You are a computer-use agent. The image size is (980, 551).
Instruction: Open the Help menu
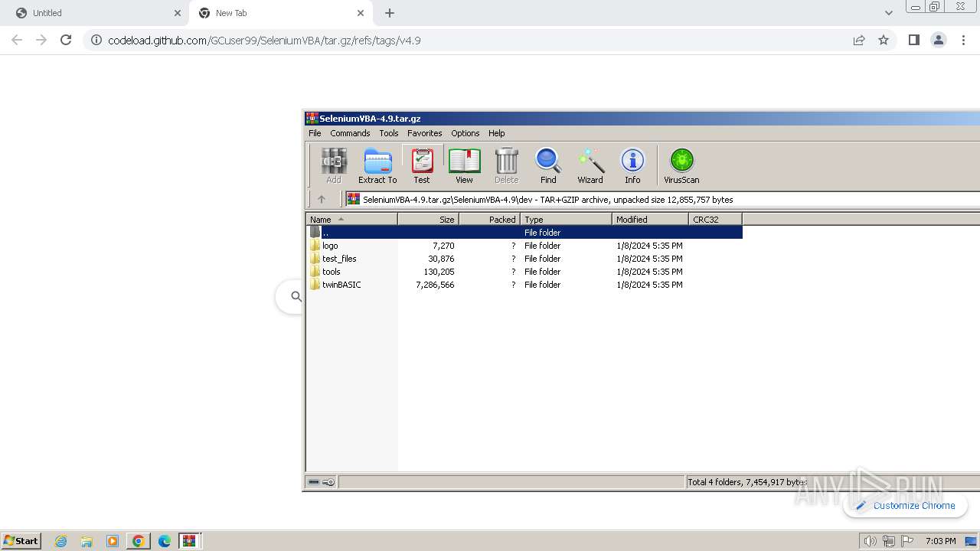(x=496, y=133)
